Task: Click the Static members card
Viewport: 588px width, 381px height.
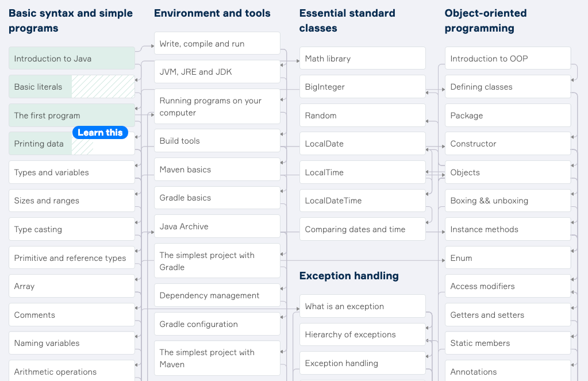Action: [x=507, y=342]
